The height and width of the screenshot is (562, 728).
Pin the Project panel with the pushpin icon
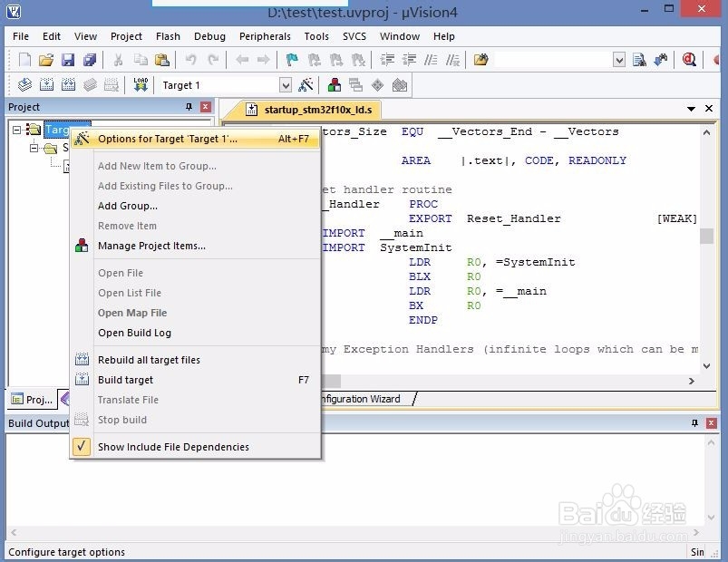(x=189, y=107)
